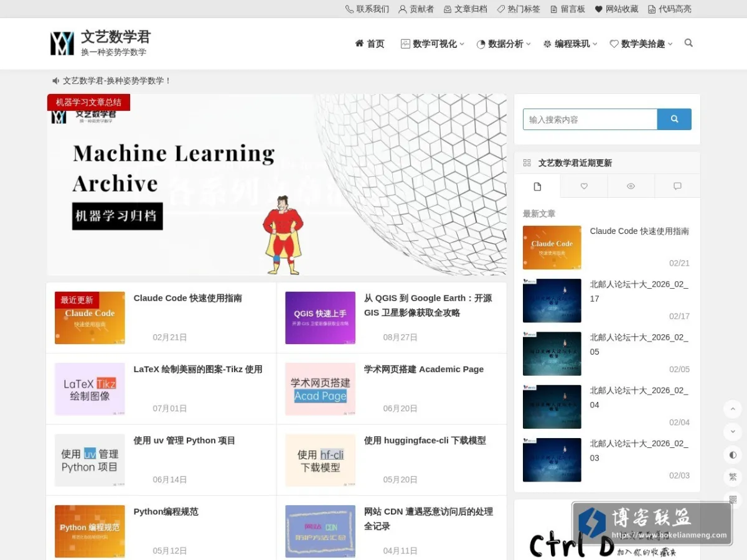This screenshot has height=560, width=747.
Task: Toggle dark mode half-circle button
Action: tap(733, 454)
